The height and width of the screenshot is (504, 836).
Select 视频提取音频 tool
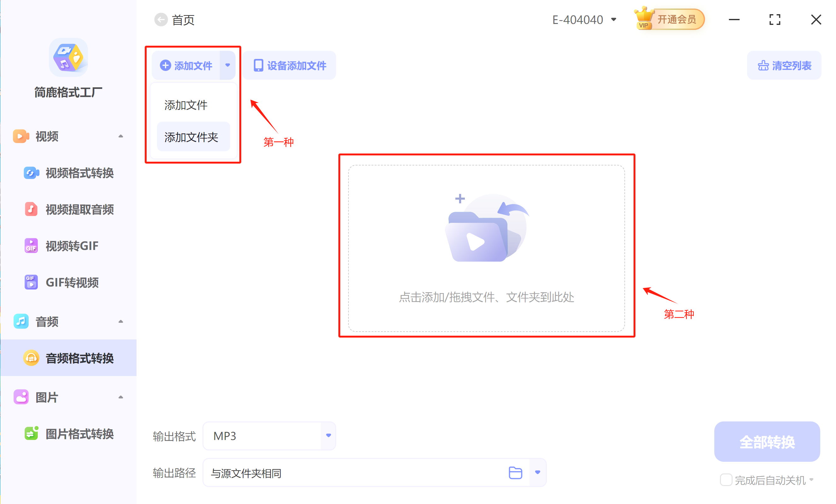79,209
